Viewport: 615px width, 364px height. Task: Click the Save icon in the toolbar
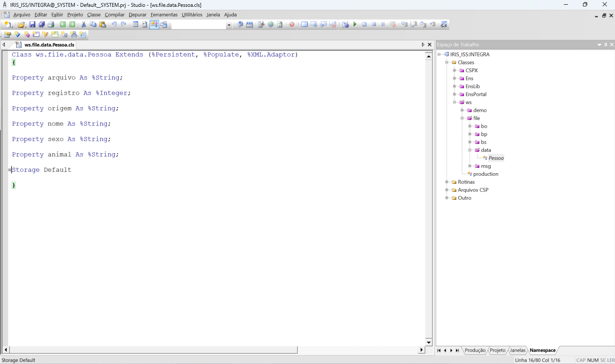tap(32, 24)
